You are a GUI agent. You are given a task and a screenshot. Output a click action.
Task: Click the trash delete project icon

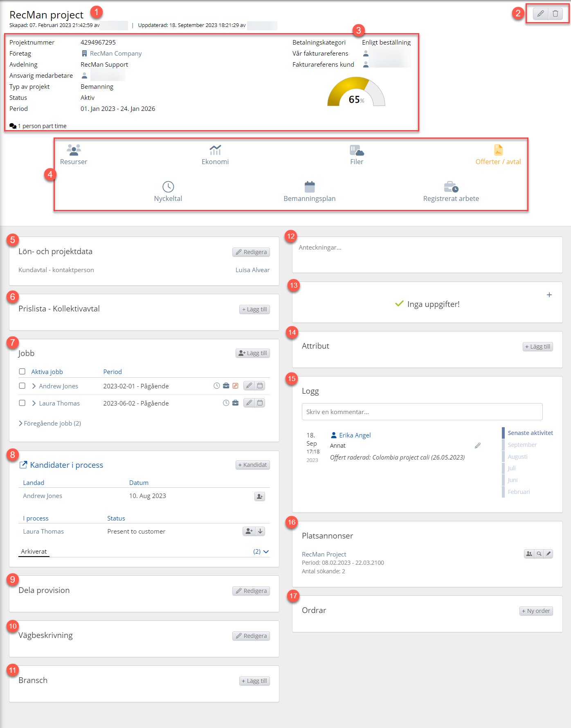555,14
